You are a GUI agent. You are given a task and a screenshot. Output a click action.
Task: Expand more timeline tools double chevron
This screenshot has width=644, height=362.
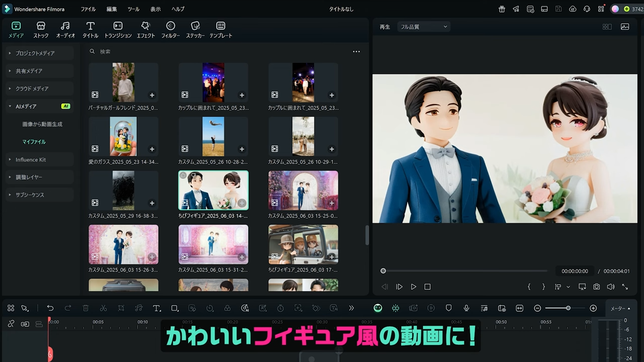point(351,308)
